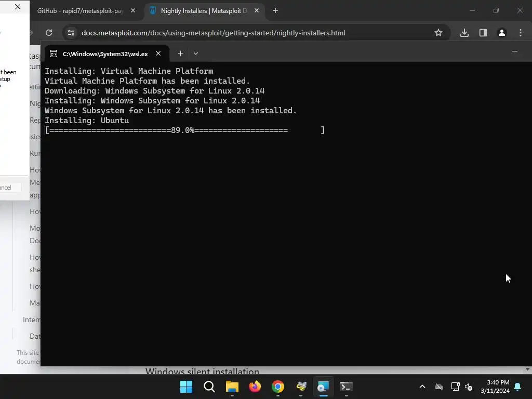
Task: Close the GitHub rapid7 browser tab
Action: [133, 11]
